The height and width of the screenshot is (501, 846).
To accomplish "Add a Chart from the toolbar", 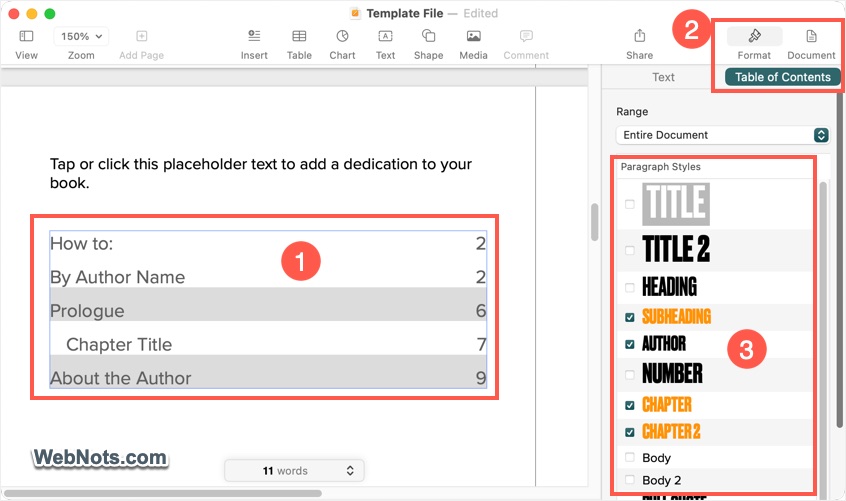I will point(342,36).
